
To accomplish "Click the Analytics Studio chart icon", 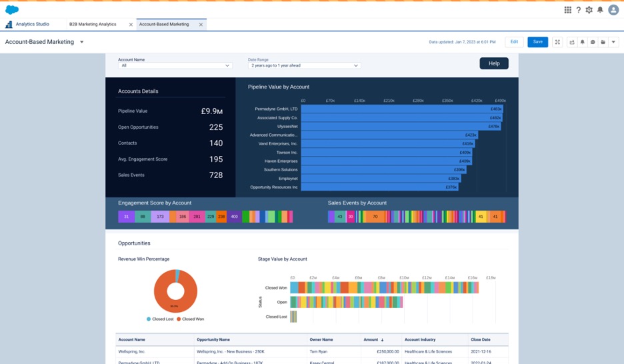I will pos(9,25).
